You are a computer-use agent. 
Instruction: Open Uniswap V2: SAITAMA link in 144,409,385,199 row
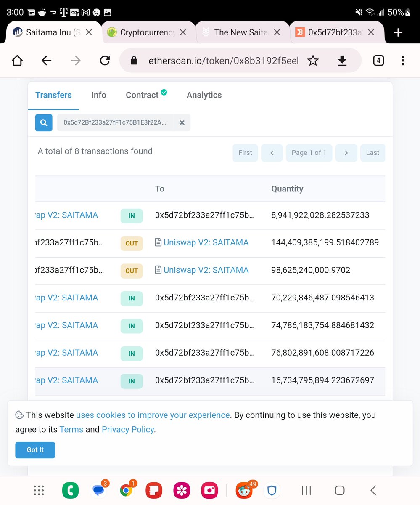point(206,243)
